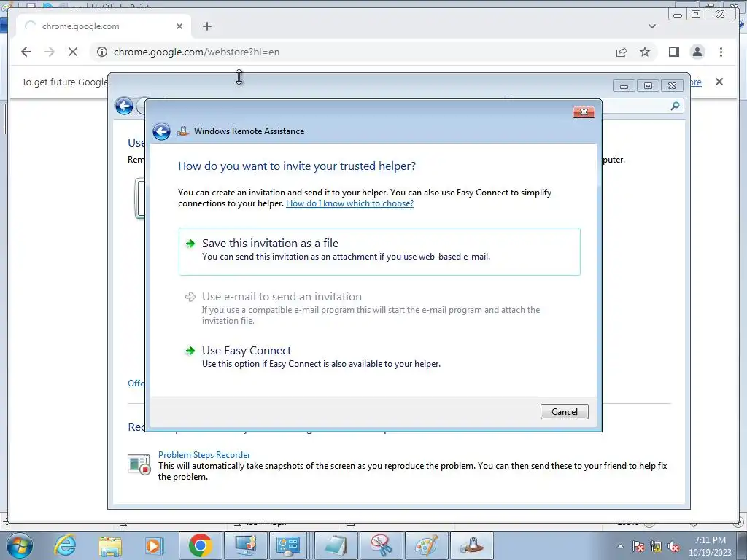The height and width of the screenshot is (560, 747).
Task: Click Action Center flag in tray
Action: (638, 546)
